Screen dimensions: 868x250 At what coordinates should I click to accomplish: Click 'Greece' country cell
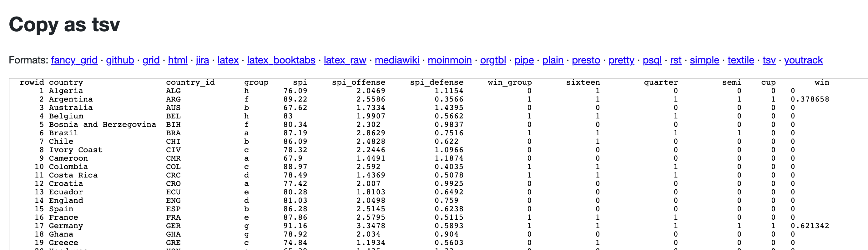coord(63,242)
